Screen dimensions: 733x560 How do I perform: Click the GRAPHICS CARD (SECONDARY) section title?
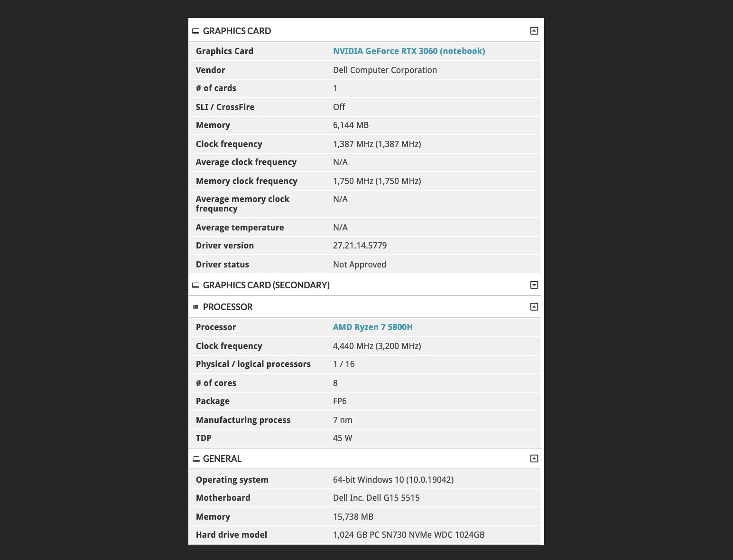[x=266, y=285]
